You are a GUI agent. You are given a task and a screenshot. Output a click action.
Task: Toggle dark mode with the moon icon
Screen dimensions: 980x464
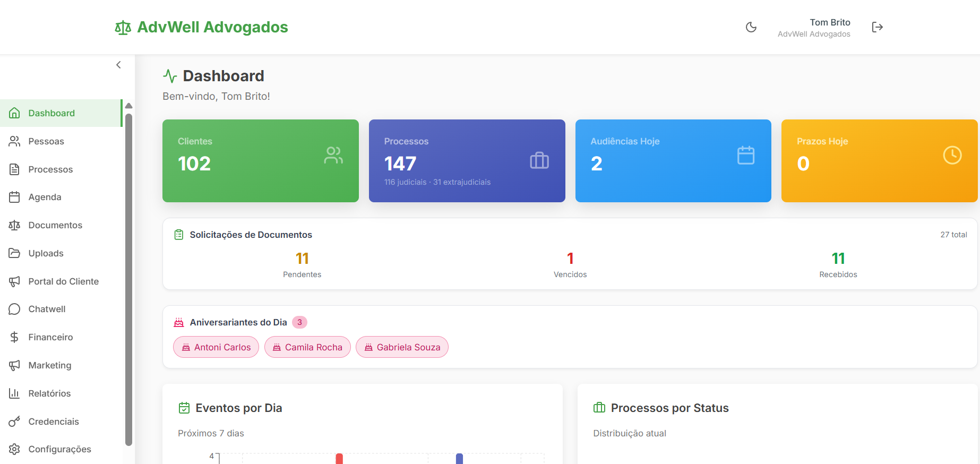point(751,27)
